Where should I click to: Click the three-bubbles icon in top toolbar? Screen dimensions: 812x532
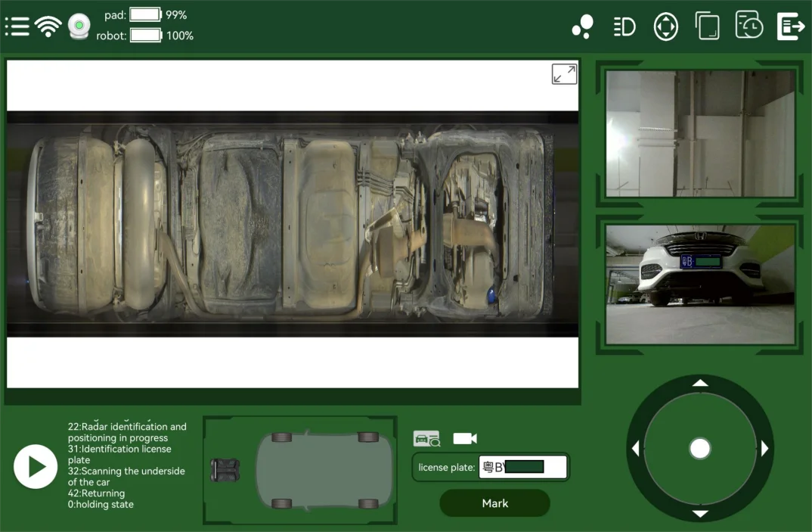(582, 26)
